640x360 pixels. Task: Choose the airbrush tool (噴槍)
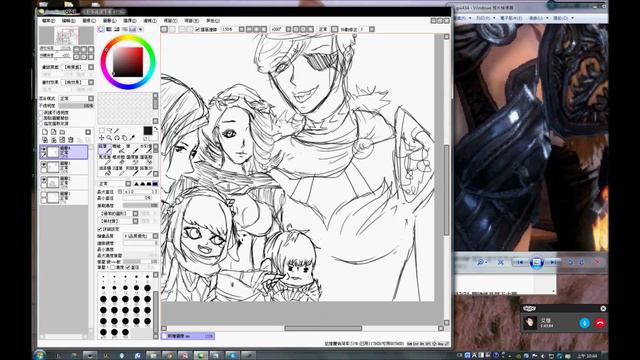tap(119, 149)
